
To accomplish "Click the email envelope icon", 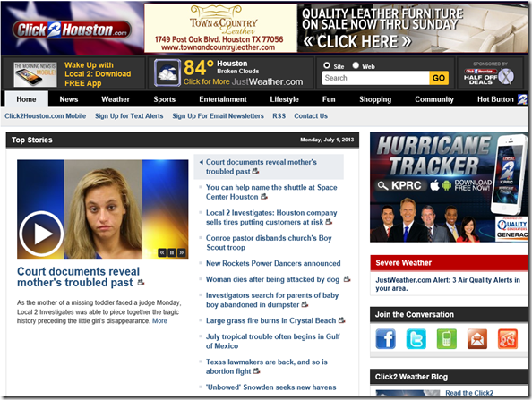I will [x=477, y=338].
